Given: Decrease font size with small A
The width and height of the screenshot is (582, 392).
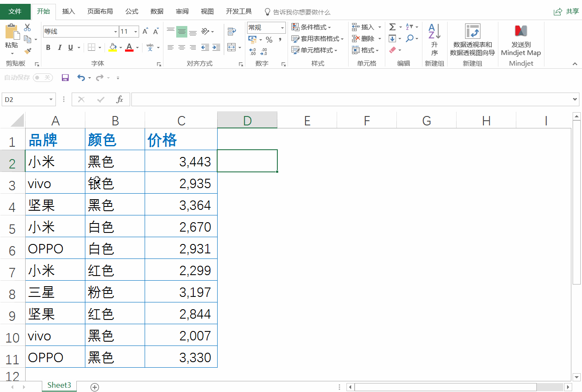Looking at the screenshot, I should click(156, 31).
